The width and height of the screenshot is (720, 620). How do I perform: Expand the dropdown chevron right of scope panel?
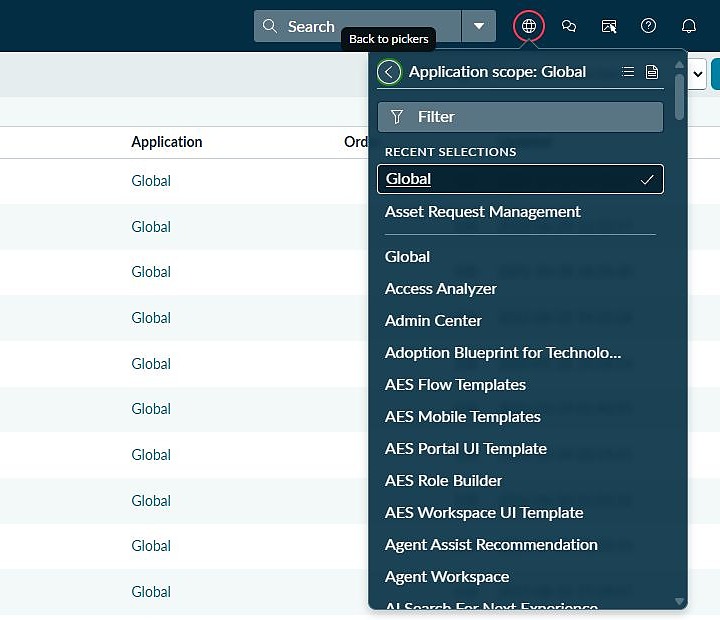[x=698, y=74]
